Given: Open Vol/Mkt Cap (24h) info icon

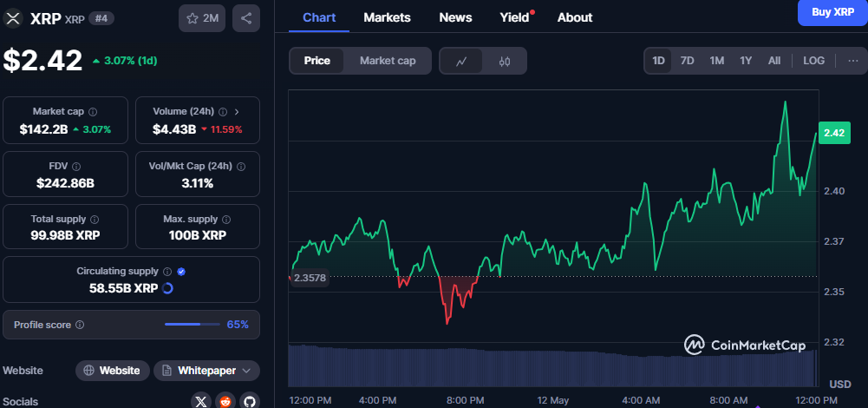Looking at the screenshot, I should tap(241, 167).
